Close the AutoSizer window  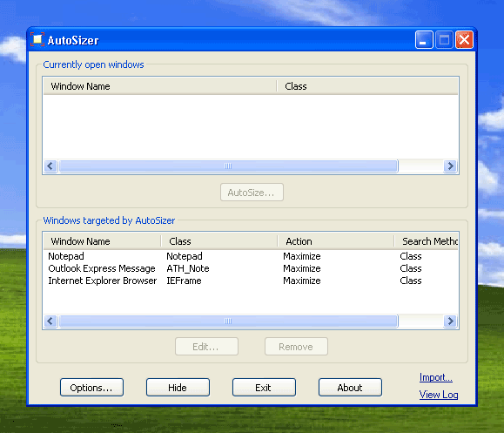[x=464, y=39]
